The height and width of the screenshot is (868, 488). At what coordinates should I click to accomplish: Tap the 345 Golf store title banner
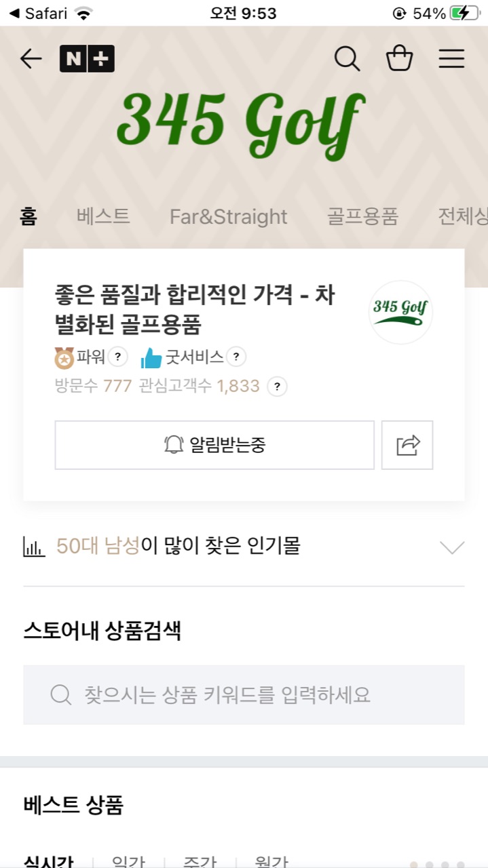pyautogui.click(x=241, y=121)
